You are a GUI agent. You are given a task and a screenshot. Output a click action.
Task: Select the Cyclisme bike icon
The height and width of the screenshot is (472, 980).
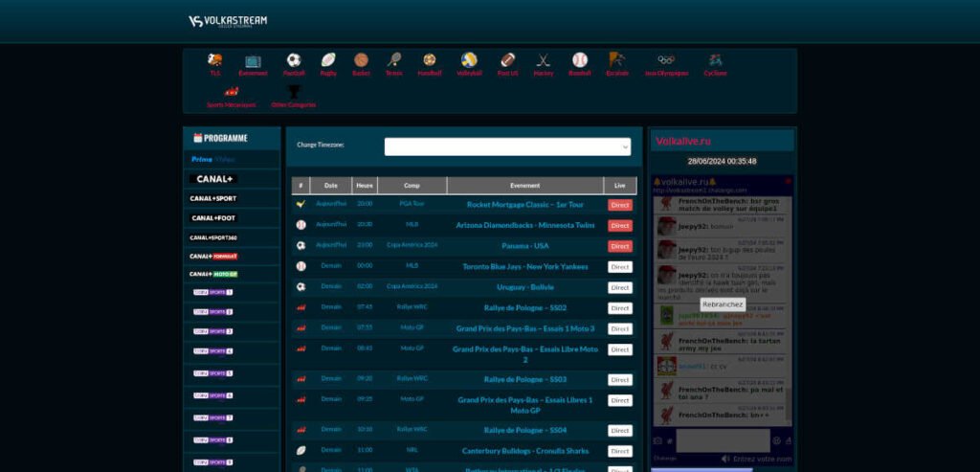715,60
